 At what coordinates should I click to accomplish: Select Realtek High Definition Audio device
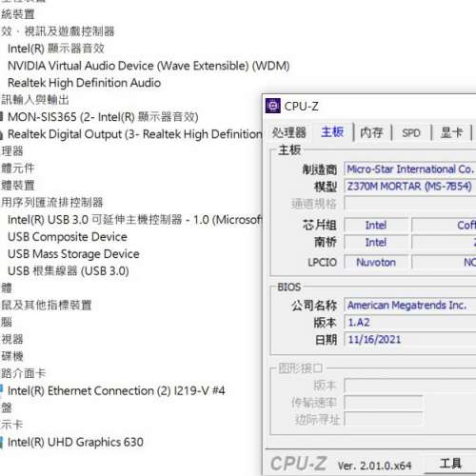click(x=84, y=83)
